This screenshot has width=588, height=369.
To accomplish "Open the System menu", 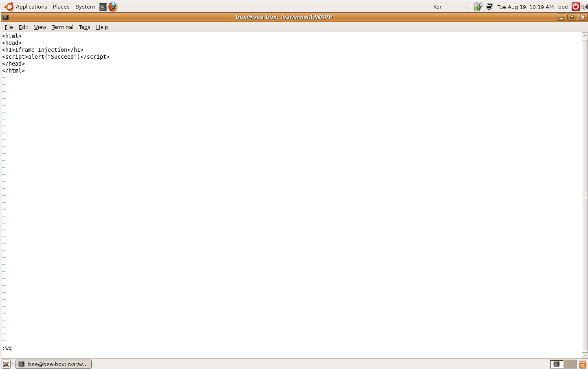I will coord(85,7).
